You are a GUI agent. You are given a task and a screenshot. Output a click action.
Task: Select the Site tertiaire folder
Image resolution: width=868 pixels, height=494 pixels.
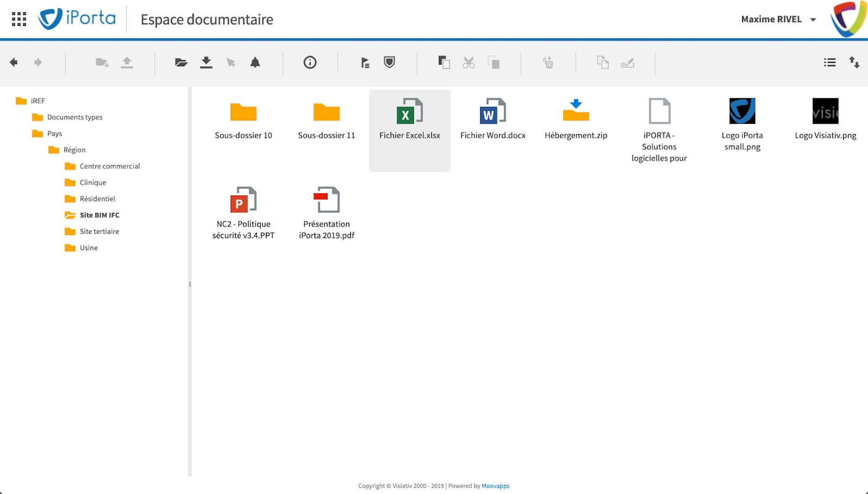coord(99,231)
